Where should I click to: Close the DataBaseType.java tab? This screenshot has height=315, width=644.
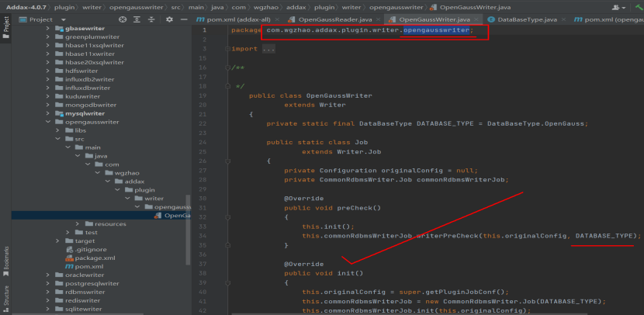pyautogui.click(x=563, y=19)
